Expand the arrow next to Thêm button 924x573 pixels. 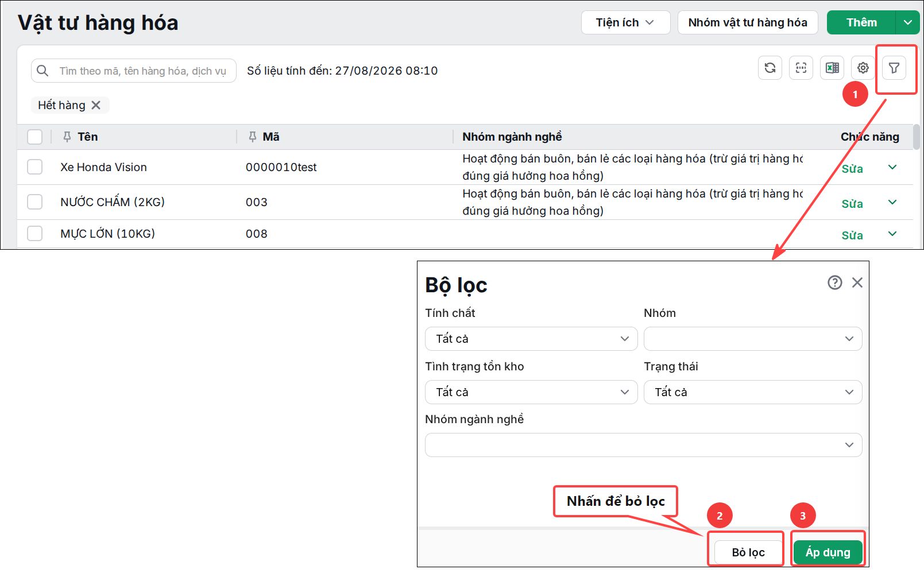(908, 22)
